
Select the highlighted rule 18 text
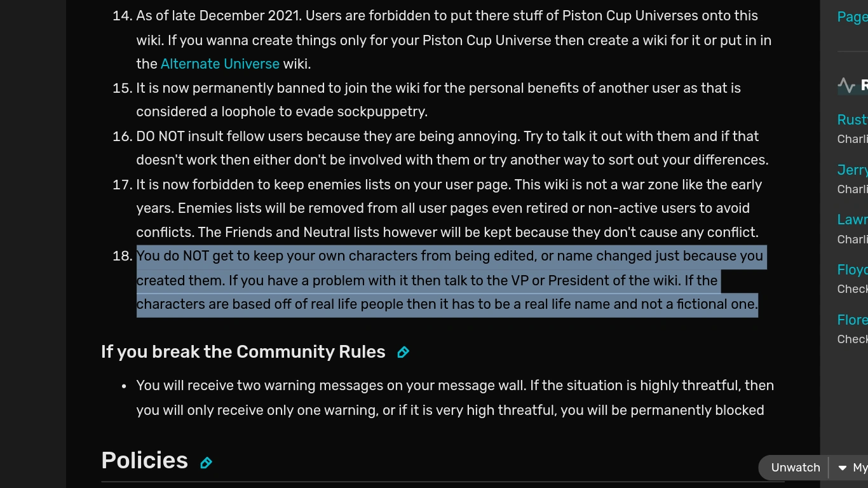click(x=445, y=280)
